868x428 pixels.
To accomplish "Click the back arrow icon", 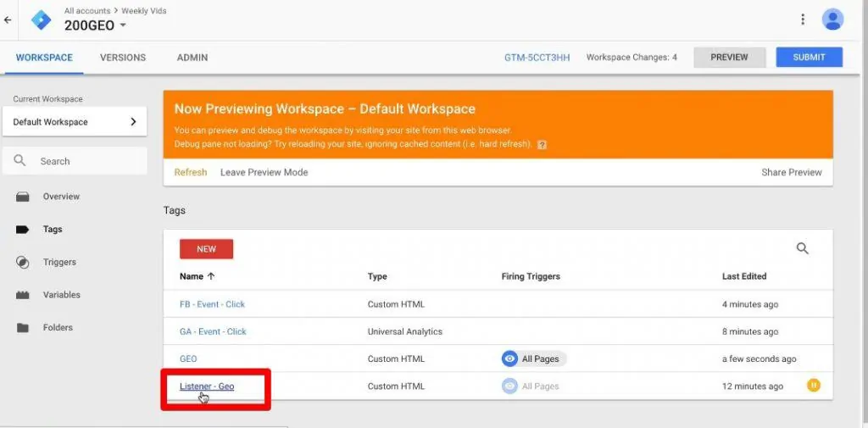I will coord(8,20).
